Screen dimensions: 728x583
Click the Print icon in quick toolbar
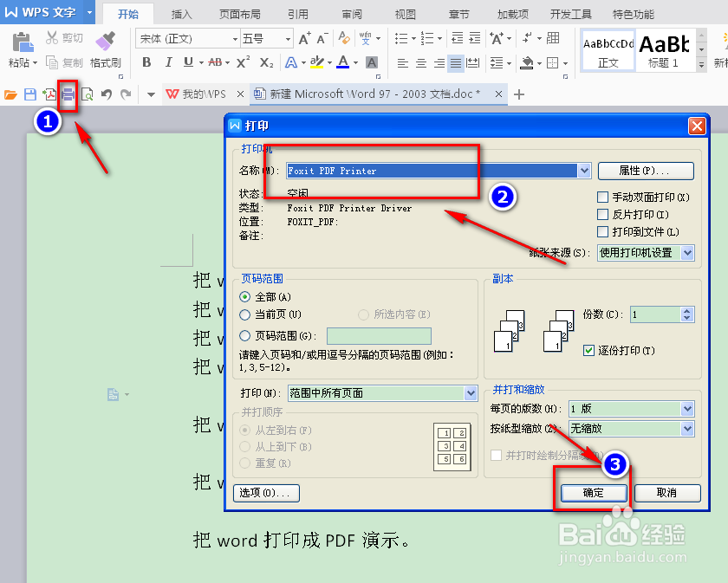(68, 95)
